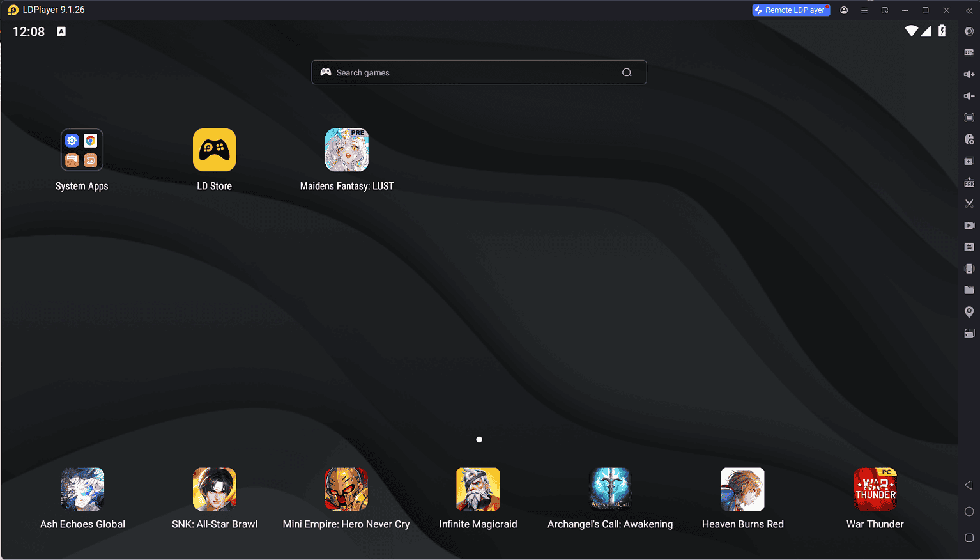Open the multi-instance synchronizer
The height and width of the screenshot is (560, 980).
[x=969, y=247]
